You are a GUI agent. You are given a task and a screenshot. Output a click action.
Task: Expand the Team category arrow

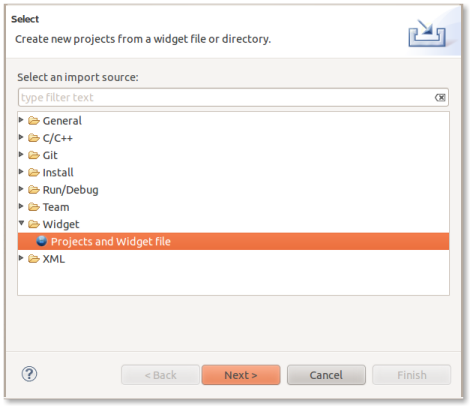pyautogui.click(x=21, y=206)
